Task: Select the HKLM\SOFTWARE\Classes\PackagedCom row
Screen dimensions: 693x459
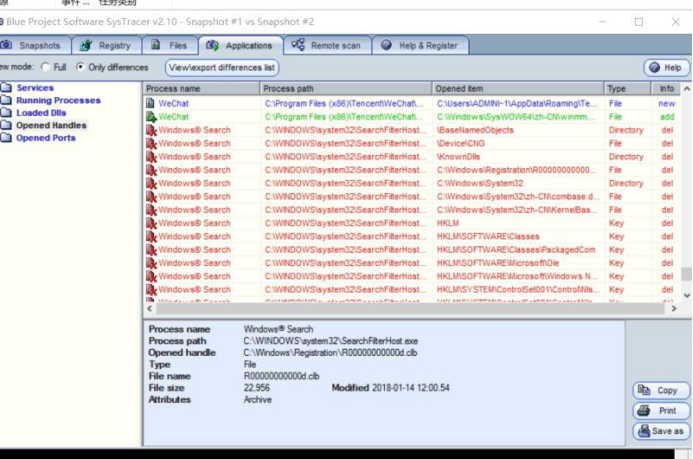Action: click(x=412, y=250)
